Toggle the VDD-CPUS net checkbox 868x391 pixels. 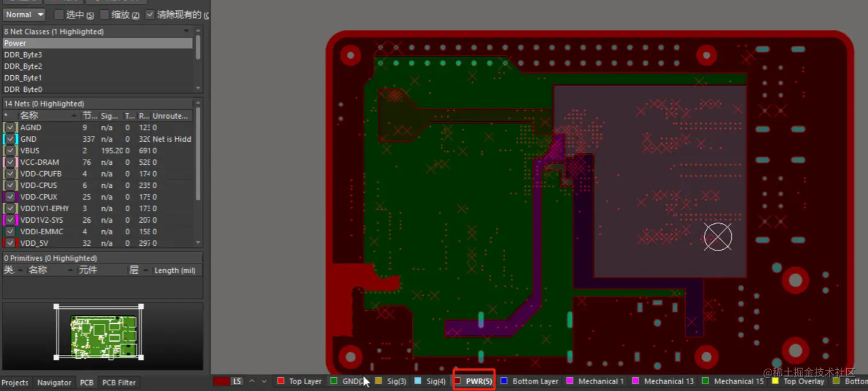click(x=10, y=185)
